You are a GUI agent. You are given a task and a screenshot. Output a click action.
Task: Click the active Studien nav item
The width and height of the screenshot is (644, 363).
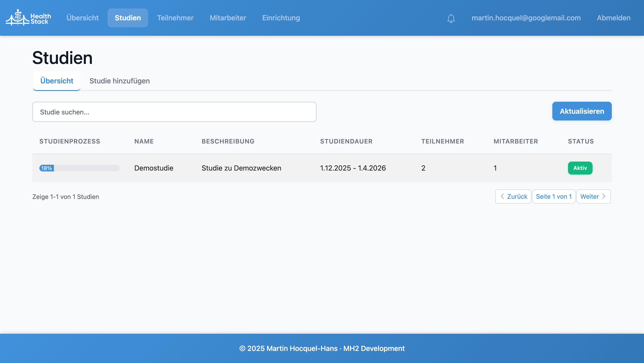pyautogui.click(x=127, y=18)
